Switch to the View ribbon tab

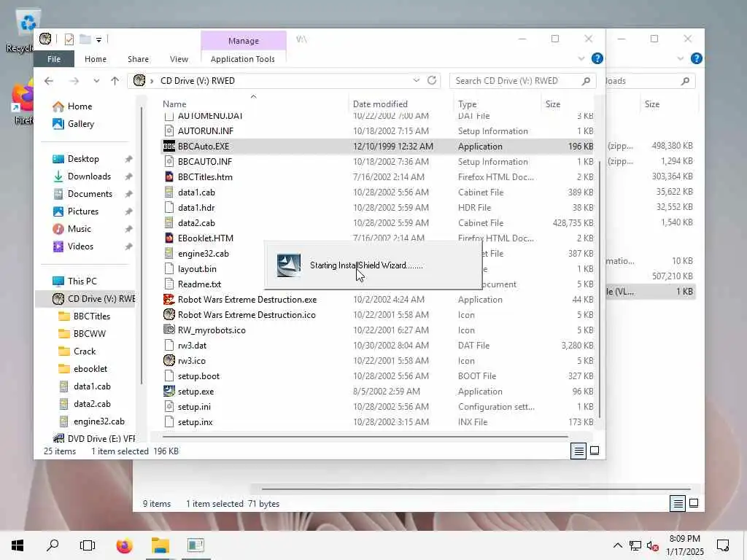(x=179, y=59)
